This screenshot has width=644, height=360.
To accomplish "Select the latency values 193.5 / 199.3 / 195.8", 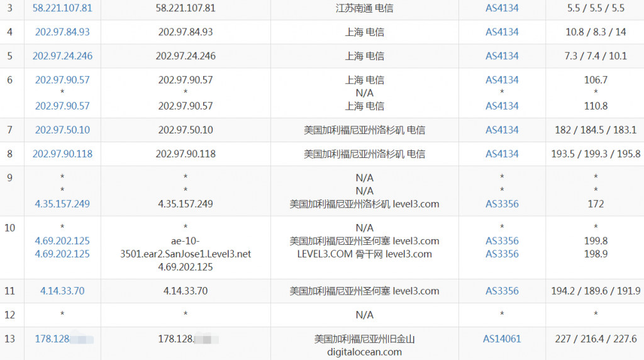I will click(596, 154).
